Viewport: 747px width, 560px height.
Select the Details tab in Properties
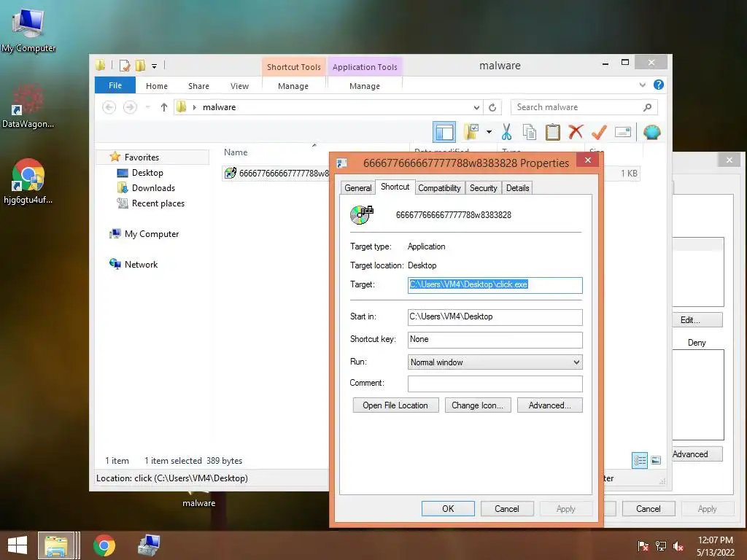(x=517, y=187)
